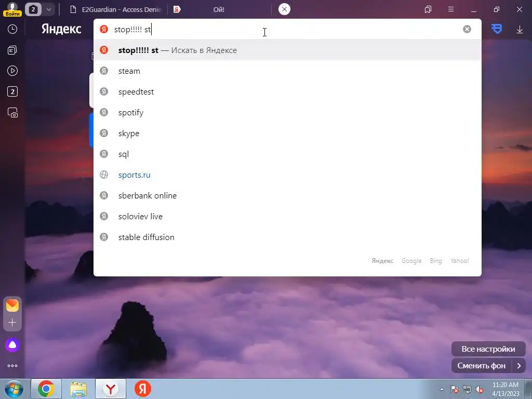Click the Войти profile avatar
The height and width of the screenshot is (399, 532).
coord(12,9)
